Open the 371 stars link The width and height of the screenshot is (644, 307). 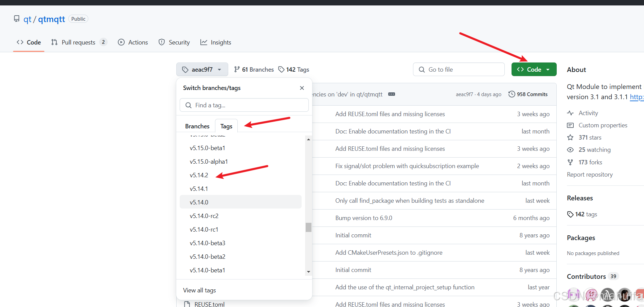point(590,138)
